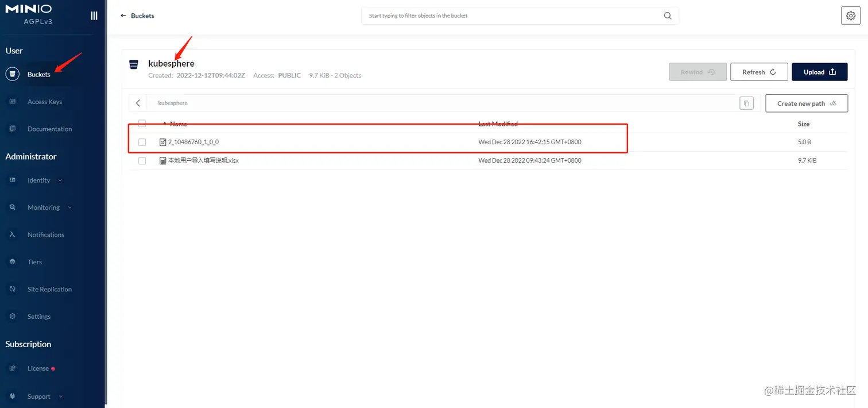Open the Buckets menu item
The height and width of the screenshot is (408, 868).
tap(39, 74)
